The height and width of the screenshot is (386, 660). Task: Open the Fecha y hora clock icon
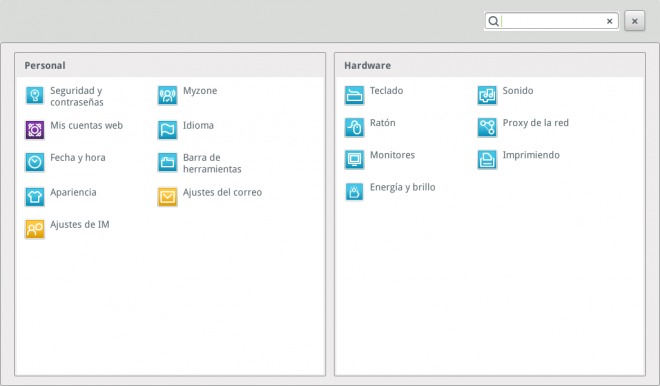click(35, 162)
